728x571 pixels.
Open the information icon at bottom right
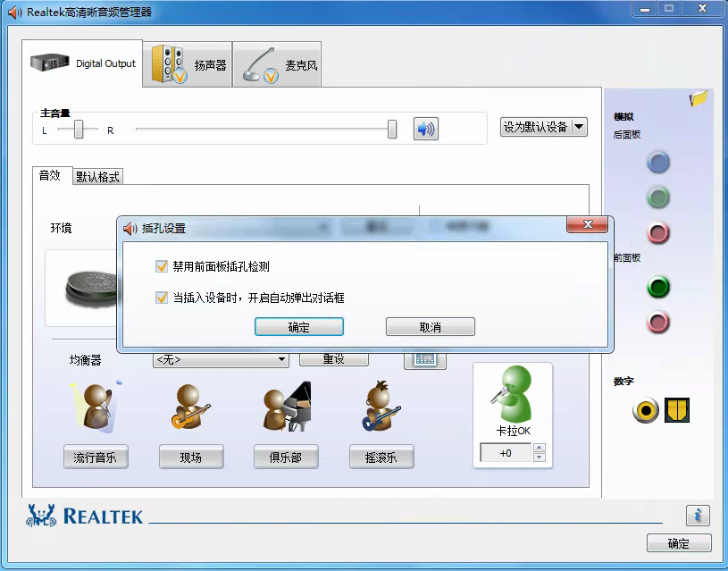click(698, 516)
